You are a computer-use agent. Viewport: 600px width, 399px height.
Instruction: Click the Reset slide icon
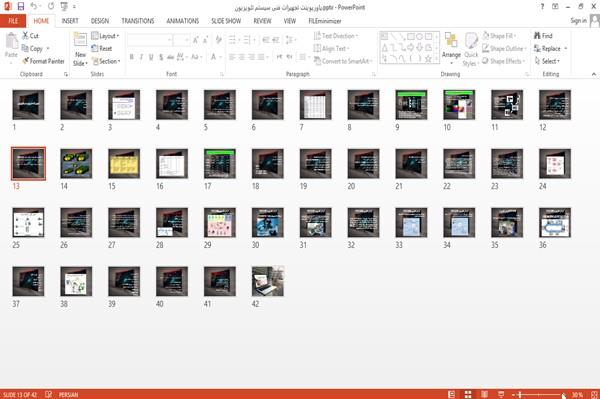tap(95, 49)
